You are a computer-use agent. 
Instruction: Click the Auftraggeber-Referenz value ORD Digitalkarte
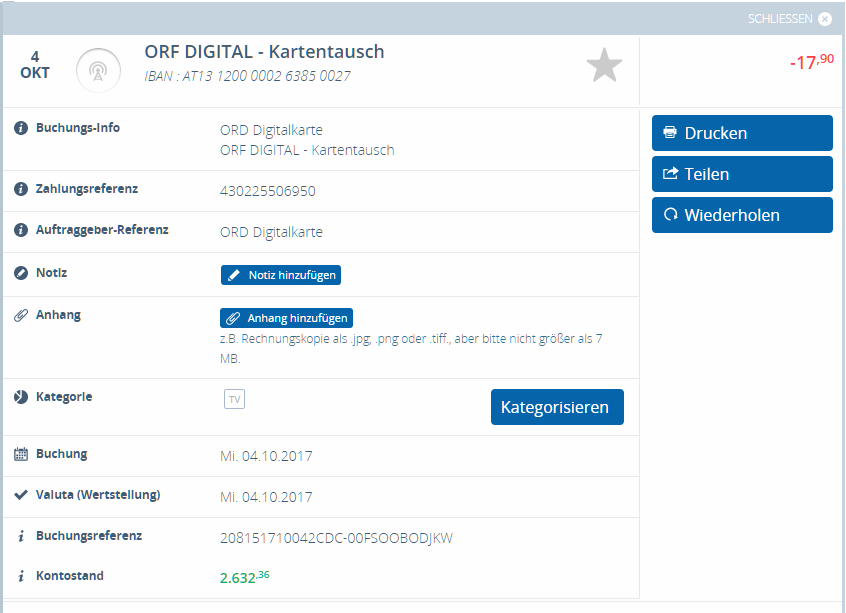pos(271,232)
